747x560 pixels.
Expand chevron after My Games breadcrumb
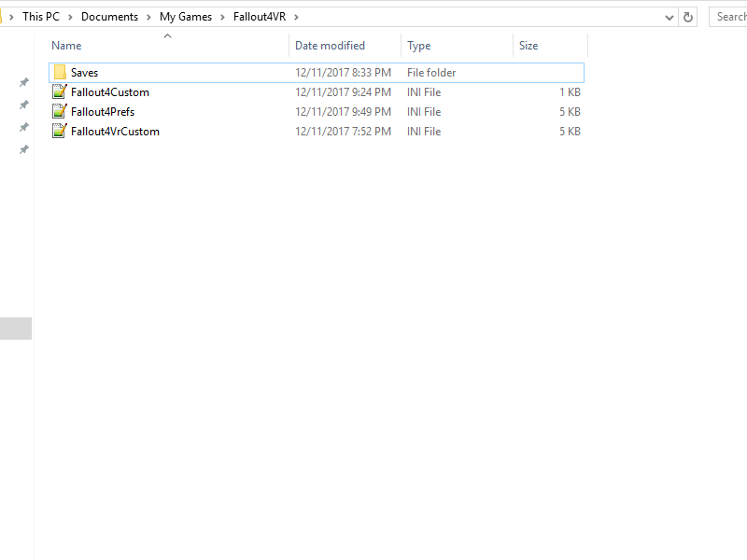pyautogui.click(x=222, y=17)
